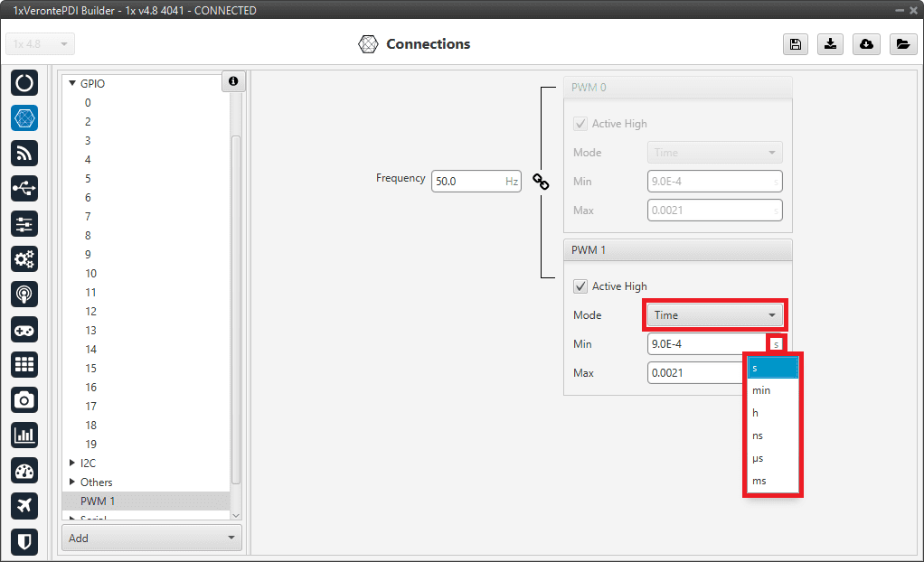This screenshot has width=924, height=562.
Task: Choose ms from the unit list
Action: pyautogui.click(x=759, y=481)
